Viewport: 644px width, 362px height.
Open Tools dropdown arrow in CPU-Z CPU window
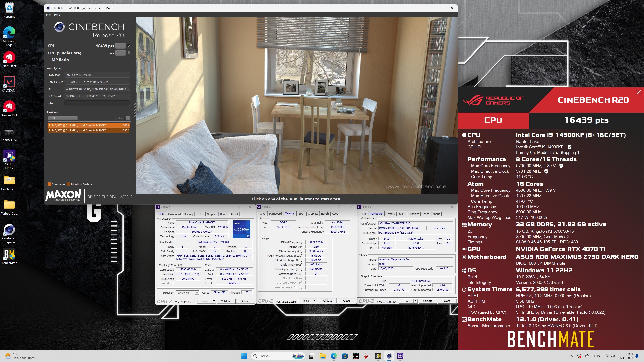(214, 301)
